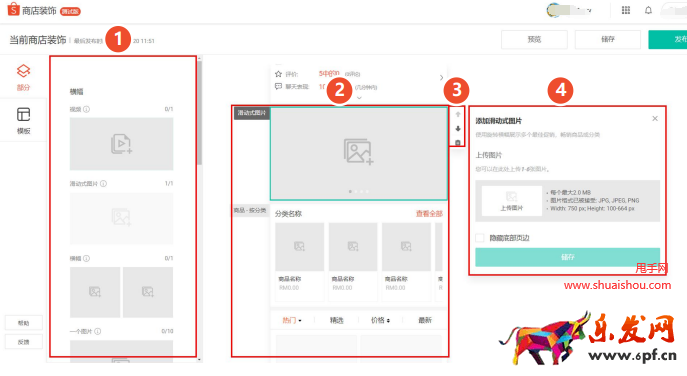Click the 上传图片 upload box
Viewport: 687px width, 376px height.
(512, 201)
